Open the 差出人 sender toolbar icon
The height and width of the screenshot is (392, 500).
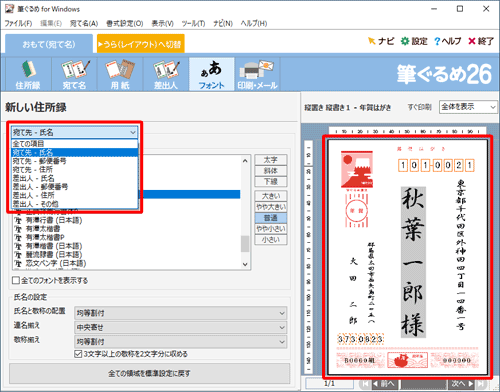(166, 74)
